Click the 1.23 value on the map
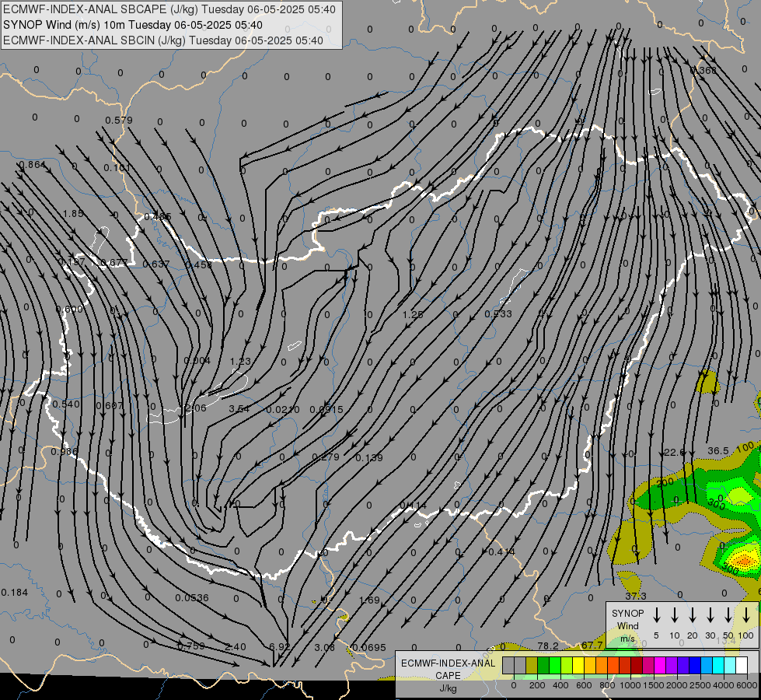The height and width of the screenshot is (700, 761). click(240, 361)
